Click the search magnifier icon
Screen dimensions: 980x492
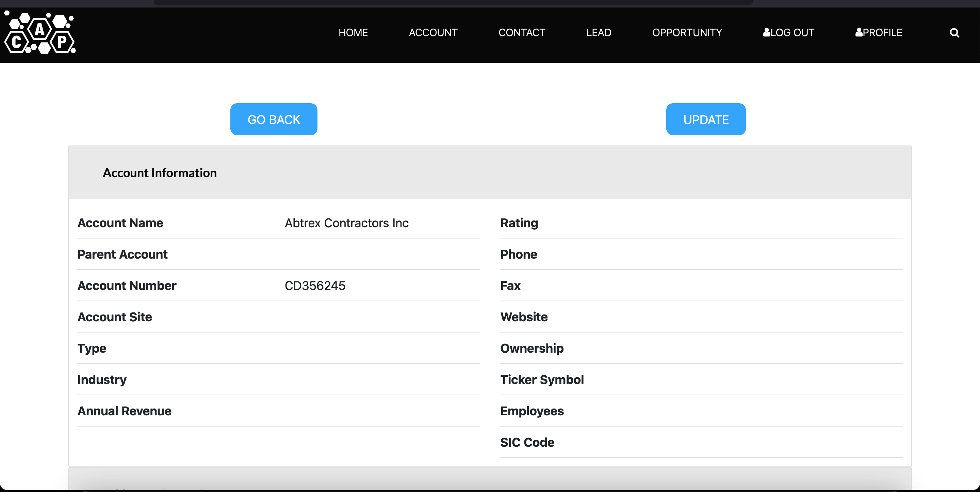954,33
